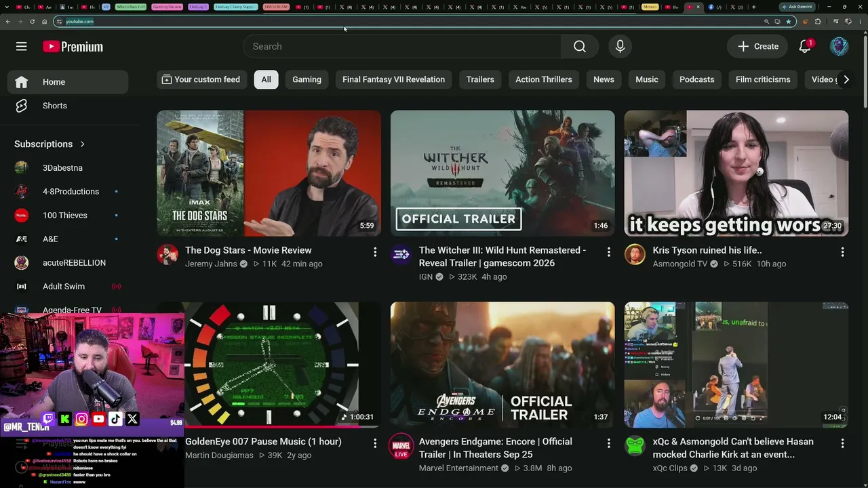Go to YouTube Premium home logo
868x488 pixels.
tap(73, 47)
